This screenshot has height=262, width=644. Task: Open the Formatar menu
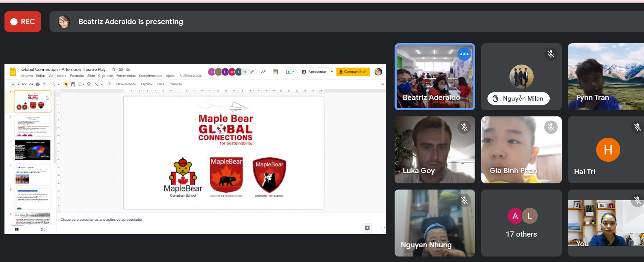coord(77,76)
